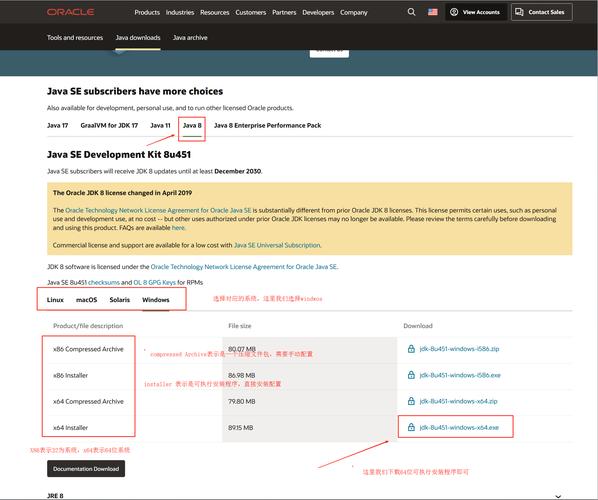
Task: Select the Solaris platform tab
Action: click(x=119, y=299)
